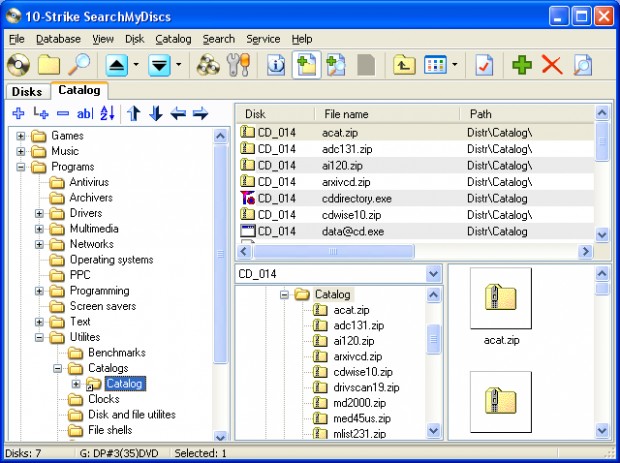Open settings with wrench and screwdriver icon

pyautogui.click(x=238, y=65)
